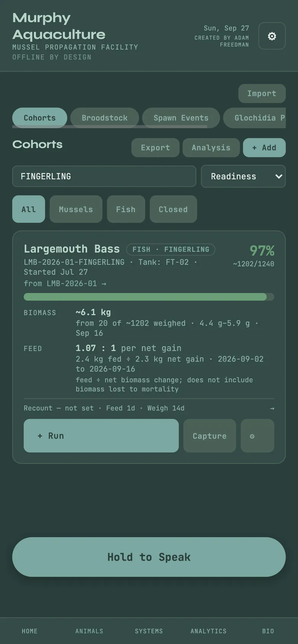Click the ~1202/1240 count text
Screen dimensions: 298x644
tap(254, 264)
